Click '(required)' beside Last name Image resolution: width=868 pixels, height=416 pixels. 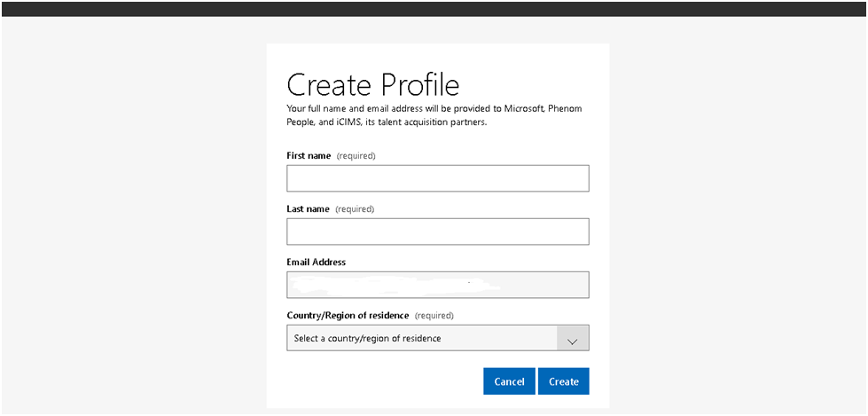point(355,208)
